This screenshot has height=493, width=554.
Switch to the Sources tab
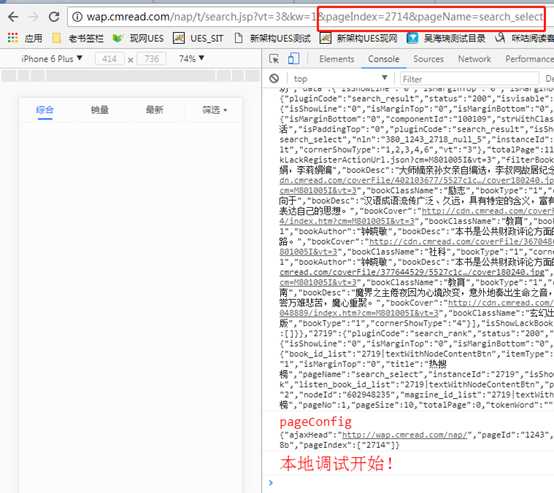point(429,59)
